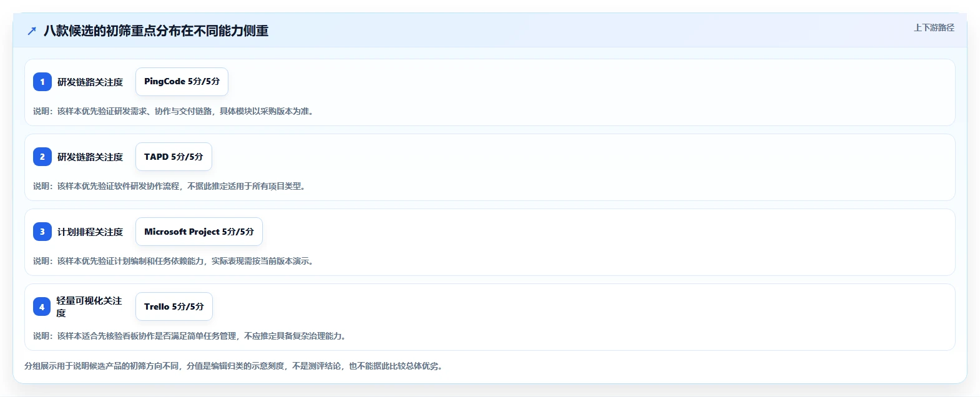Screen dimensions: 980x397
Task: Click the 上下游路径 label
Action: coord(934,27)
